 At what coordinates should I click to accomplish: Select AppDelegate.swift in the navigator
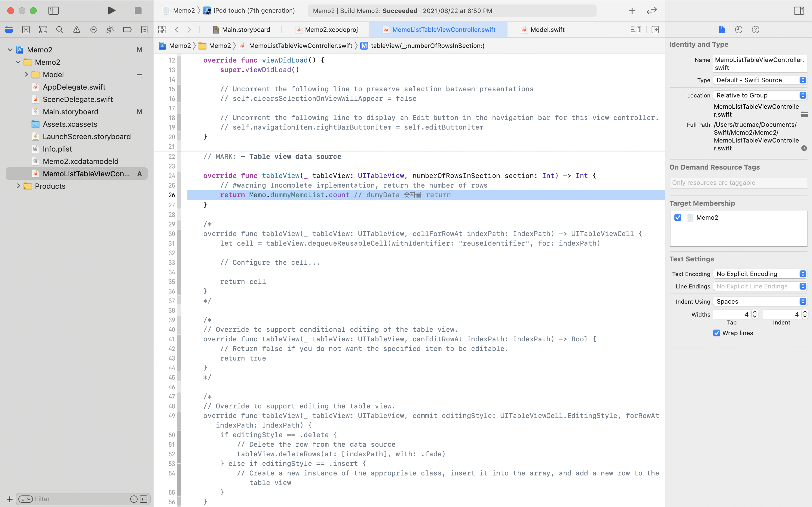coord(74,87)
